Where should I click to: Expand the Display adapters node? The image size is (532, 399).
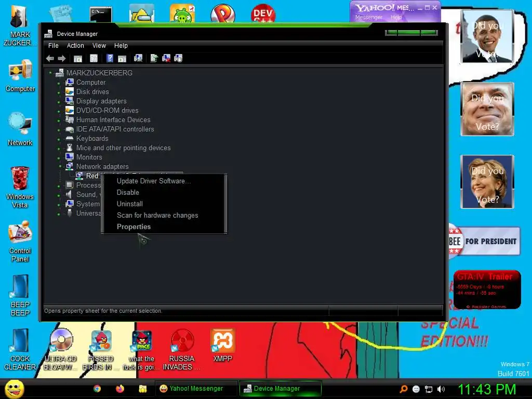(59, 101)
